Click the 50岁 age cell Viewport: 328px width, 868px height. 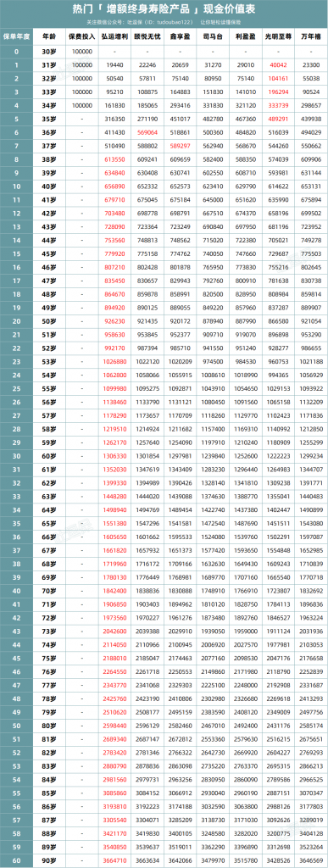tap(48, 321)
